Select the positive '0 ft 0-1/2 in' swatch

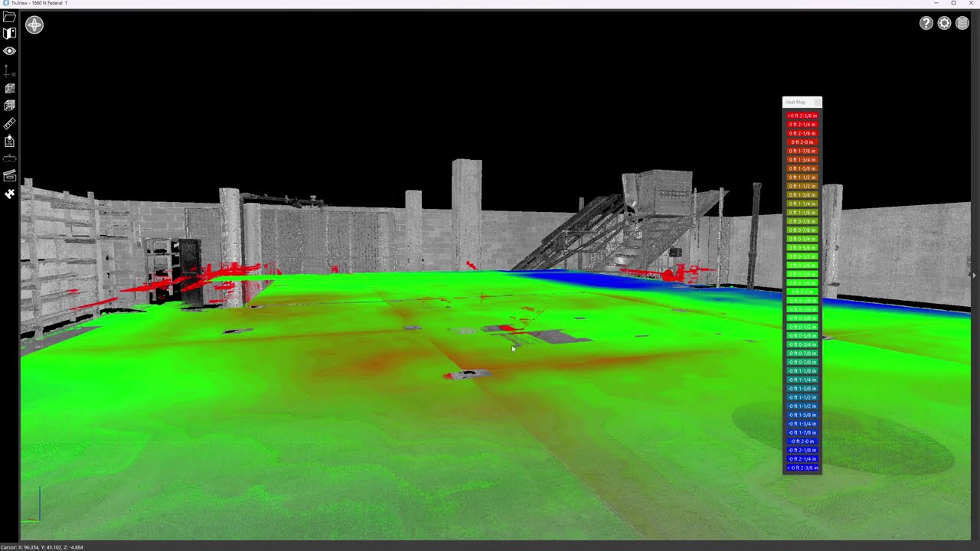(x=802, y=256)
